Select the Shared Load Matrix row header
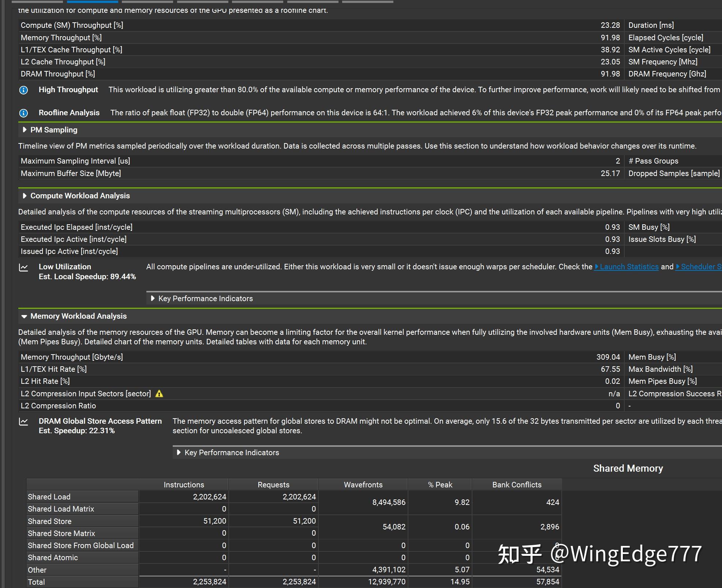This screenshot has width=722, height=588. tap(82, 509)
